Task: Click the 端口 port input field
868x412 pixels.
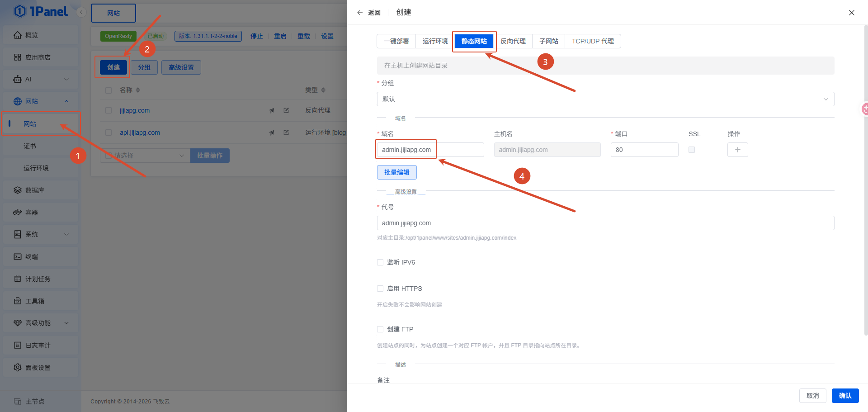Action: (x=644, y=150)
